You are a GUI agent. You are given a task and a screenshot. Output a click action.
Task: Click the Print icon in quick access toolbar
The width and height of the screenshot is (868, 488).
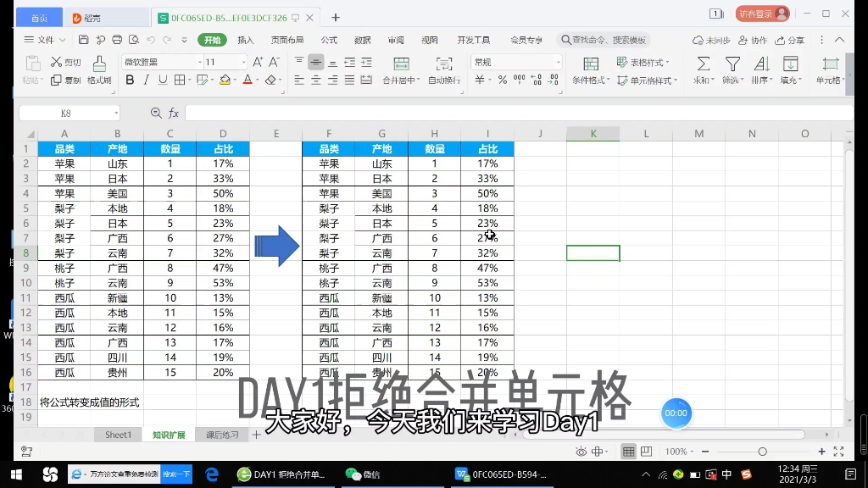(117, 40)
